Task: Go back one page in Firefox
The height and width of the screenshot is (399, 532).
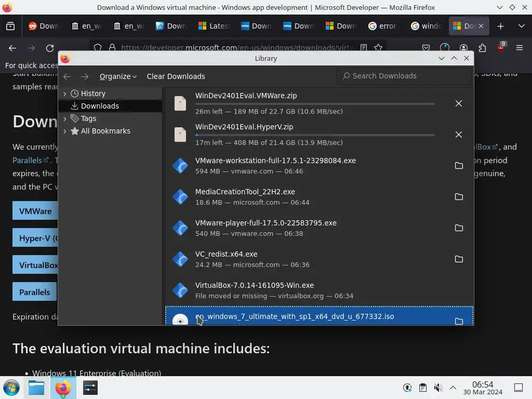Action: point(12,48)
